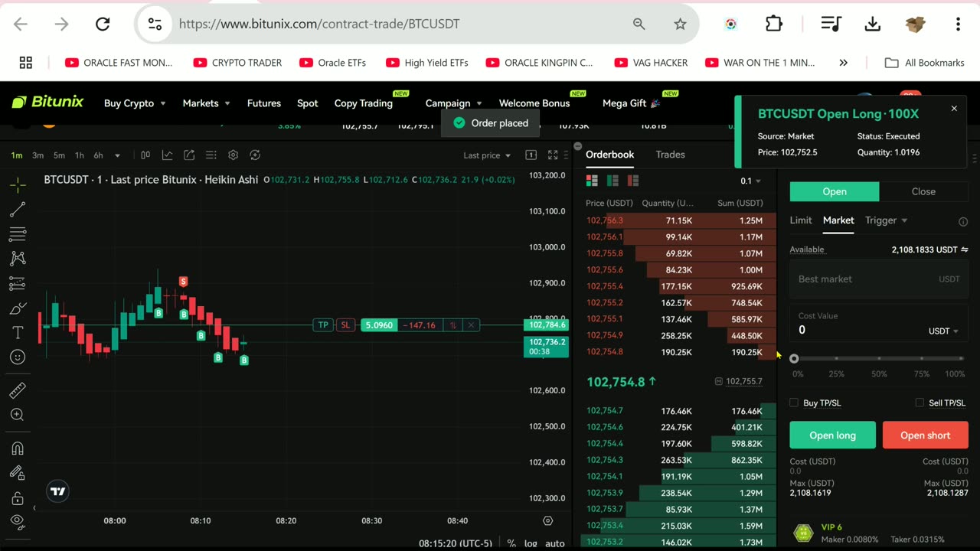
Task: Select the brush drawing tool
Action: (18, 308)
